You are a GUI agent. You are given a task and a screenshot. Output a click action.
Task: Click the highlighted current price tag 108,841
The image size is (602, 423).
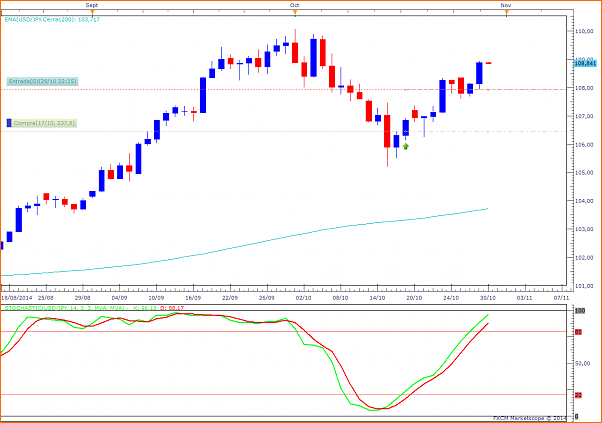click(585, 63)
